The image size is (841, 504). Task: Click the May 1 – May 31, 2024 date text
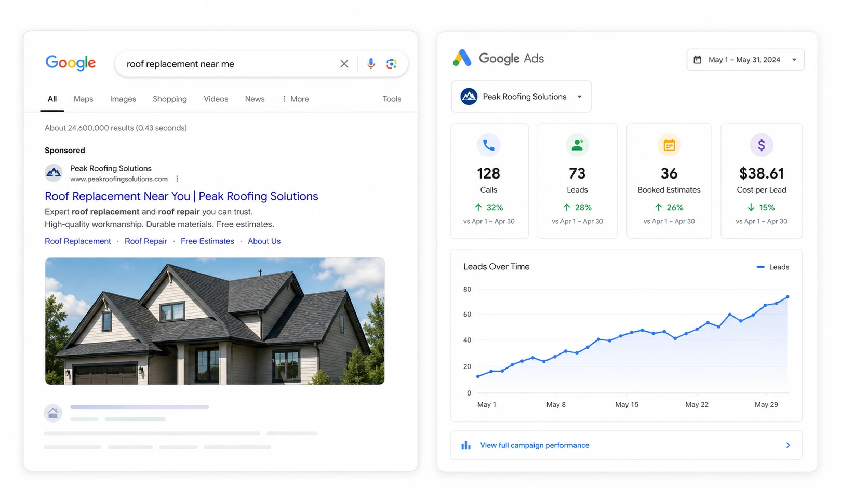point(744,60)
